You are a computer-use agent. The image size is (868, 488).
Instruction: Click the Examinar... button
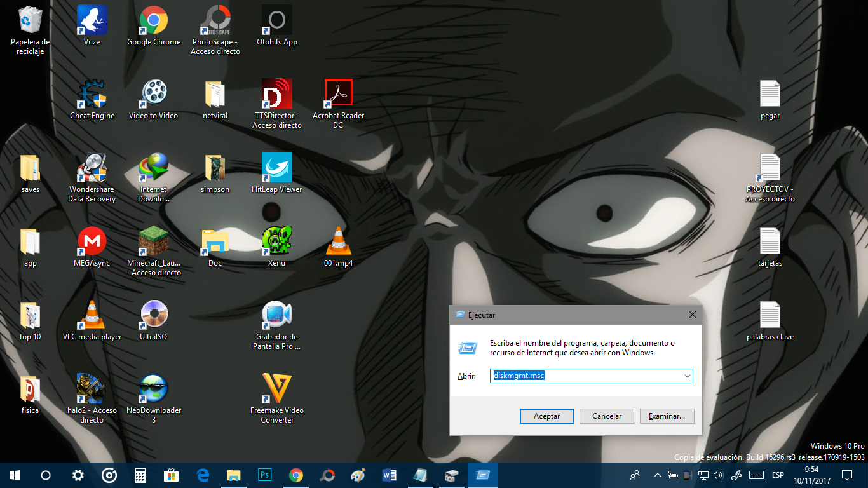(x=667, y=416)
